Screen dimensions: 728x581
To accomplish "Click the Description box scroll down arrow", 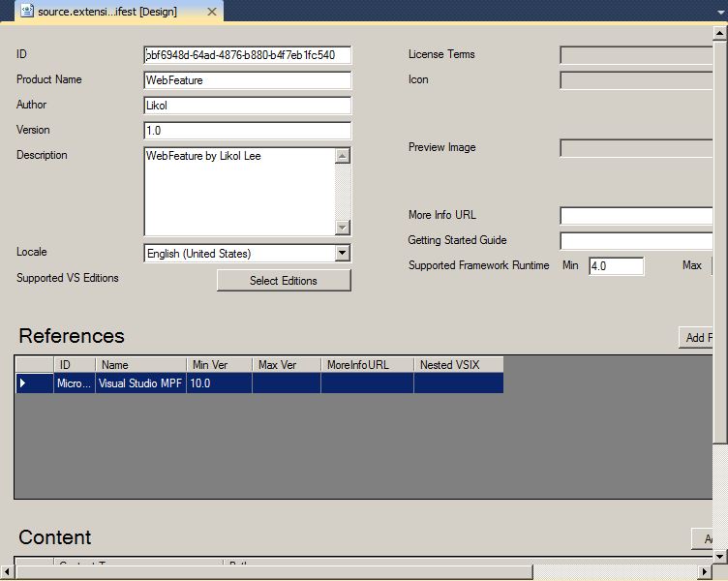I will point(343,228).
